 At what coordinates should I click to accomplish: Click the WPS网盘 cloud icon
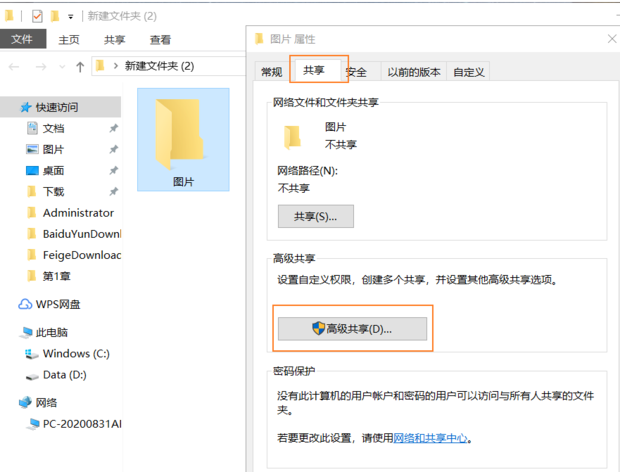(25, 304)
